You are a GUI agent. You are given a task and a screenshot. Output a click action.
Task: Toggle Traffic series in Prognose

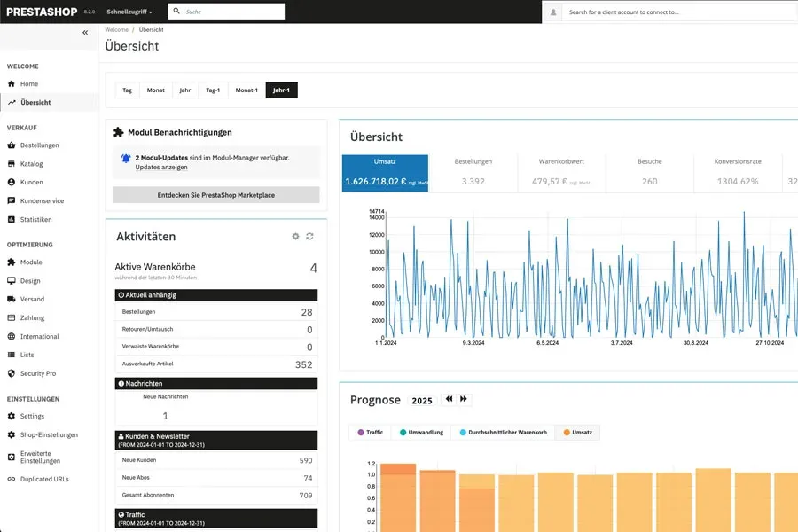pyautogui.click(x=370, y=432)
